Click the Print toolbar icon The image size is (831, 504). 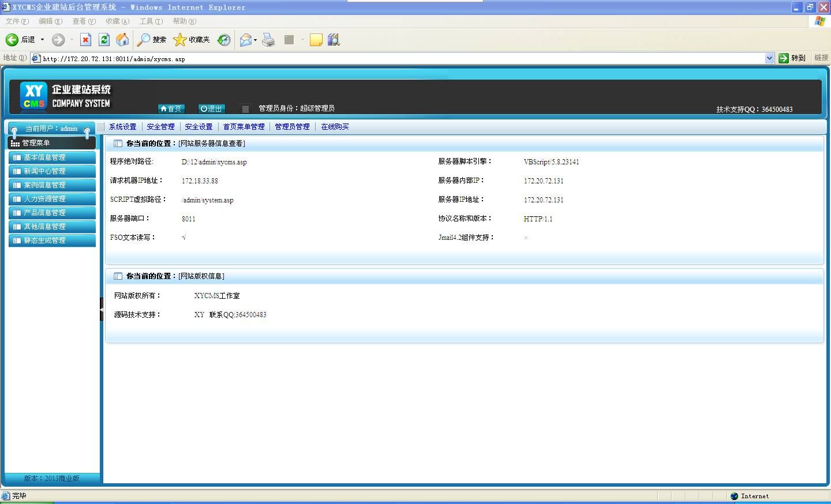(x=268, y=40)
